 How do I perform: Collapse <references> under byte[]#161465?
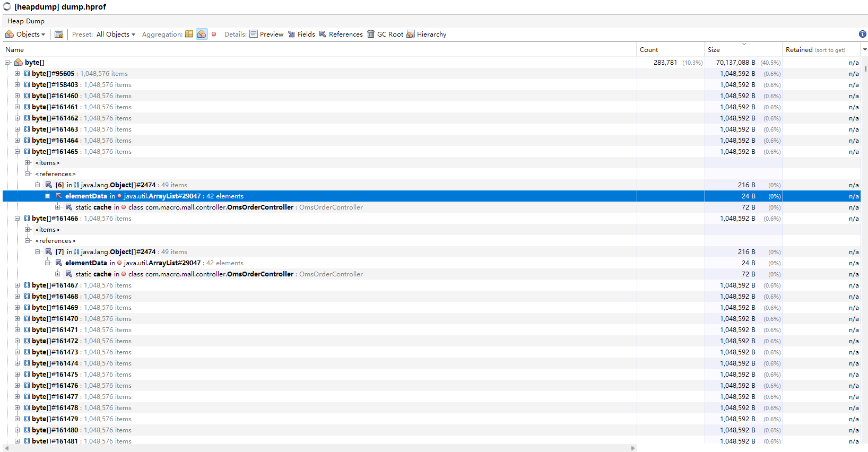point(28,173)
